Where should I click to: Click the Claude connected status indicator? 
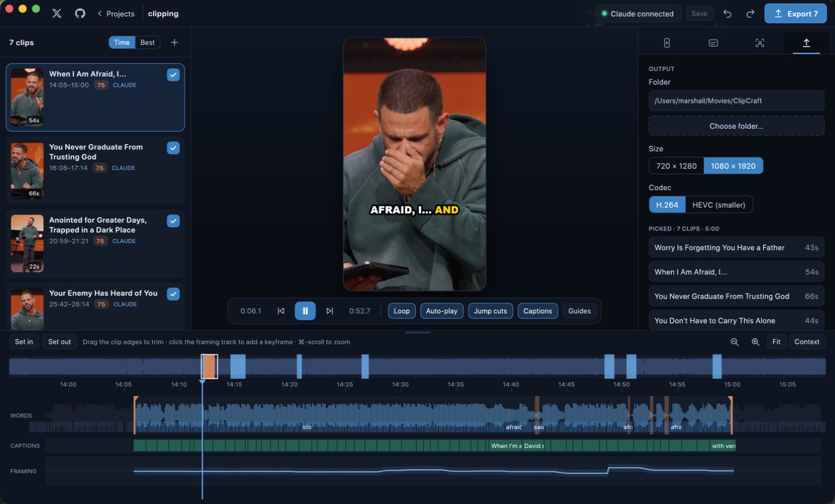pos(638,14)
